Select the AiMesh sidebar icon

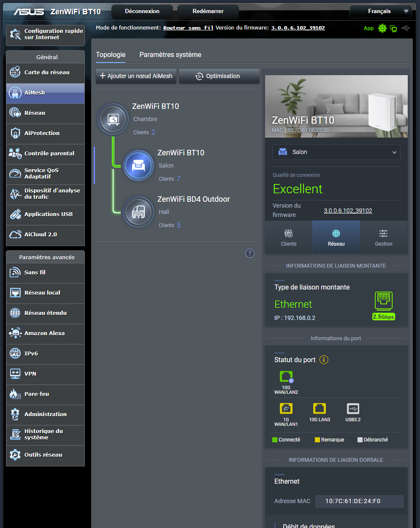click(x=14, y=93)
